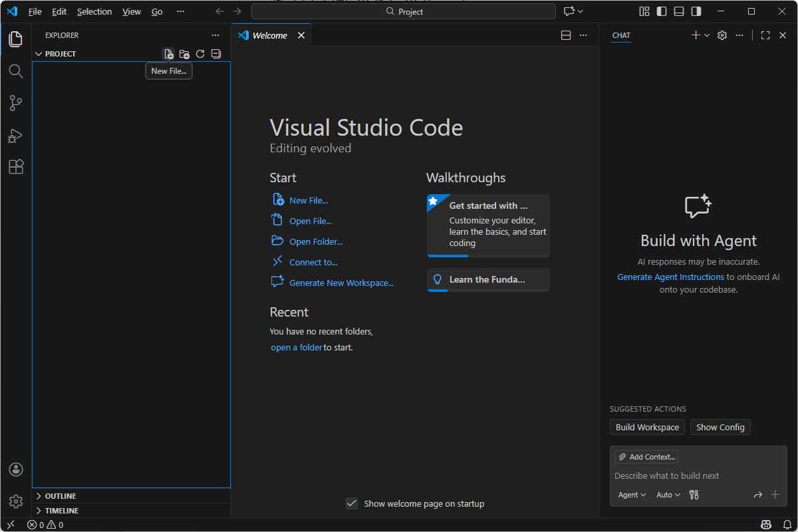Open Explorer views and more actions ellipsis
798x532 pixels.
[215, 35]
